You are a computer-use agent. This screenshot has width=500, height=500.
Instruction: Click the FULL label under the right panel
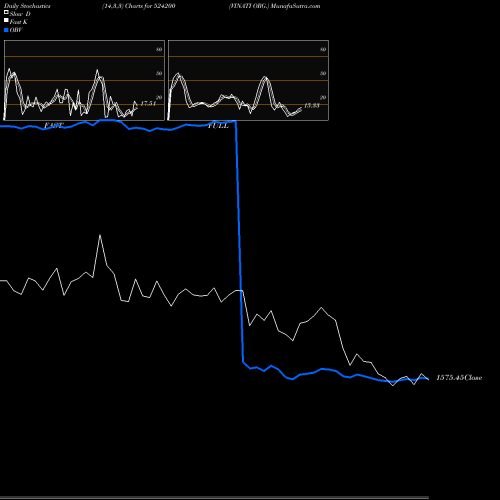pyautogui.click(x=218, y=126)
